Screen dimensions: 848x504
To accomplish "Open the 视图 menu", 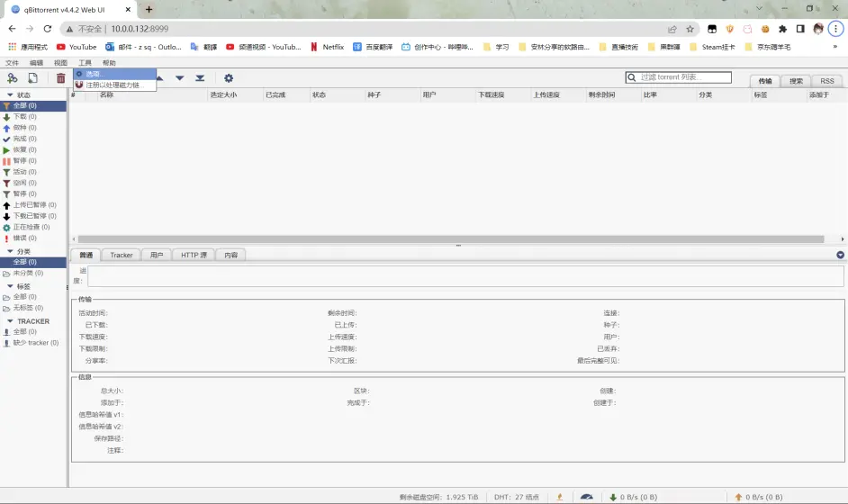I will tap(60, 63).
